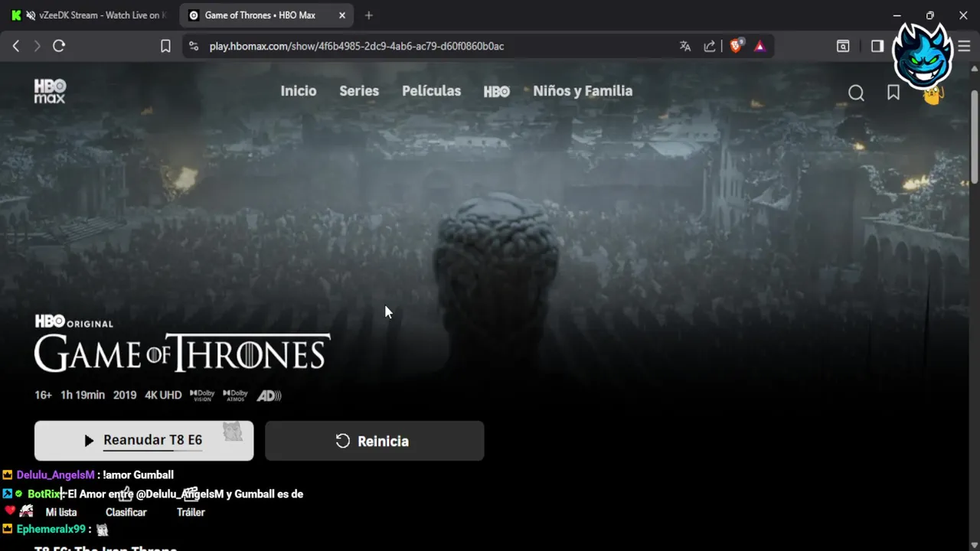Open My List bookmark icon in header
The height and width of the screenshot is (551, 980).
tap(893, 93)
